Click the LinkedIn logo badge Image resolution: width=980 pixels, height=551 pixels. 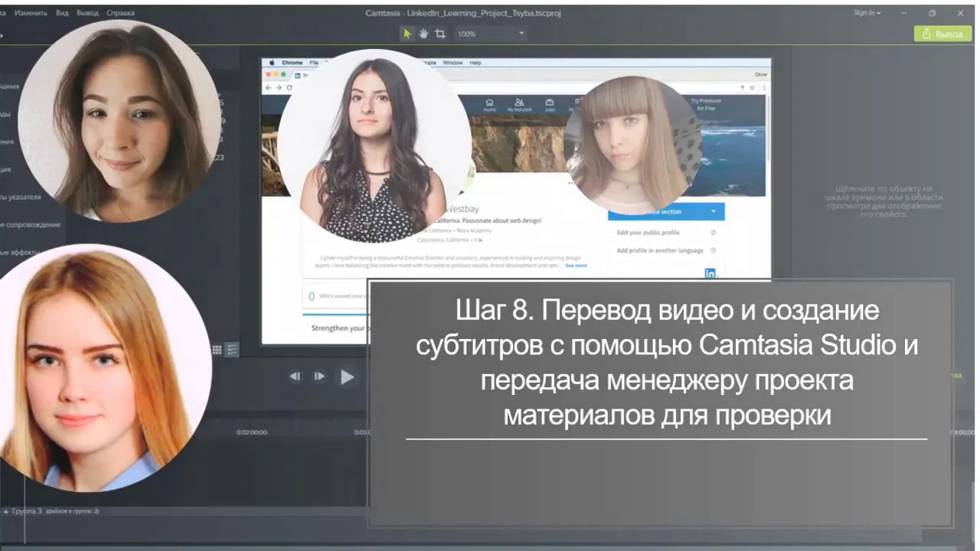point(710,273)
